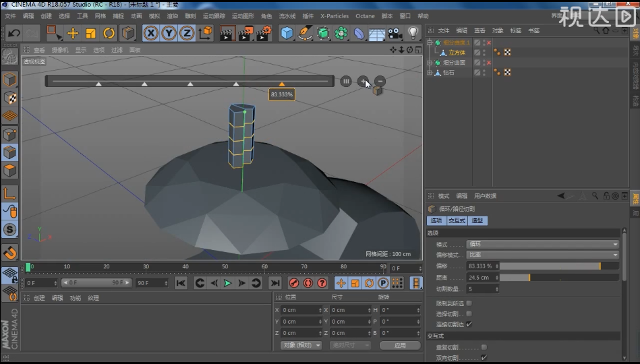This screenshot has width=640, height=364.
Task: Render the active view clapperboard icon
Action: [227, 33]
